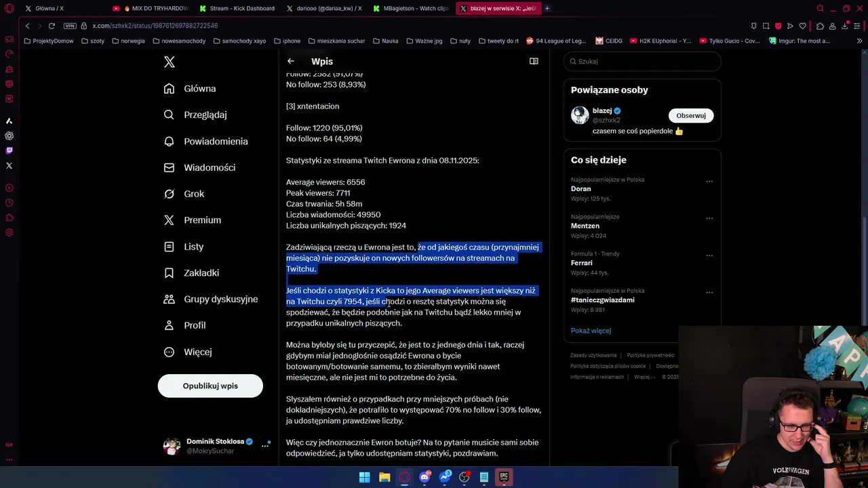Bookmark page with heart icon

803,26
